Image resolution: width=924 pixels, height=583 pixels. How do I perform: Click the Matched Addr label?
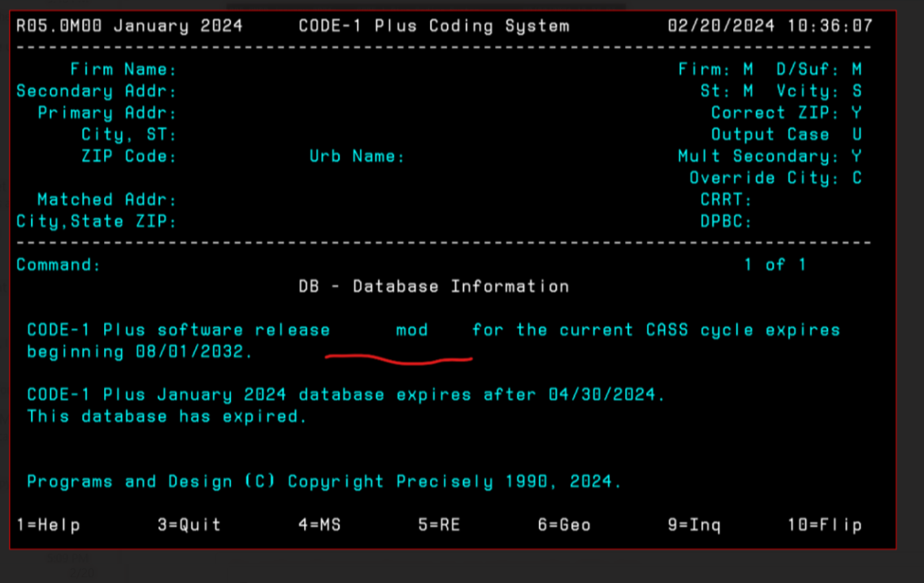tap(106, 200)
